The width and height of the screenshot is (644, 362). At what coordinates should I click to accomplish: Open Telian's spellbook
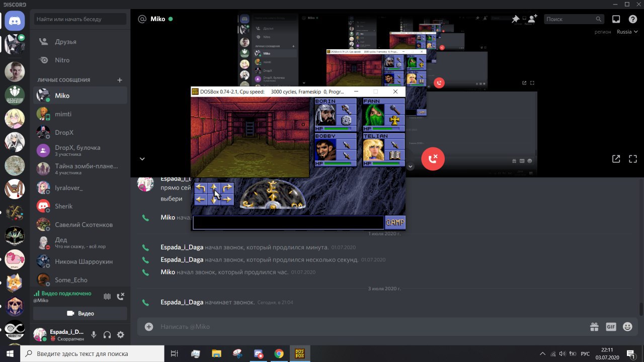395,155
